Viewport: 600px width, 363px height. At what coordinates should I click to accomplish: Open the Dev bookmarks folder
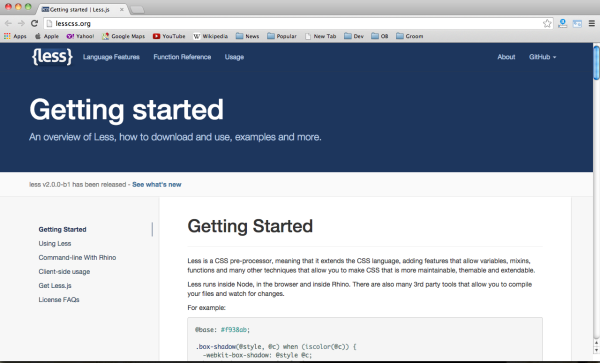(354, 36)
